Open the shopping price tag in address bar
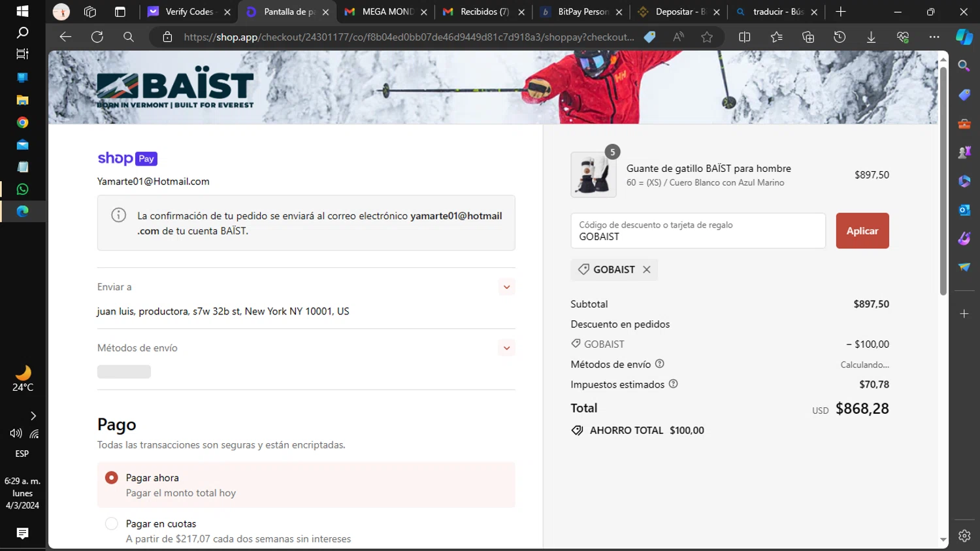The width and height of the screenshot is (980, 551). pos(649,37)
